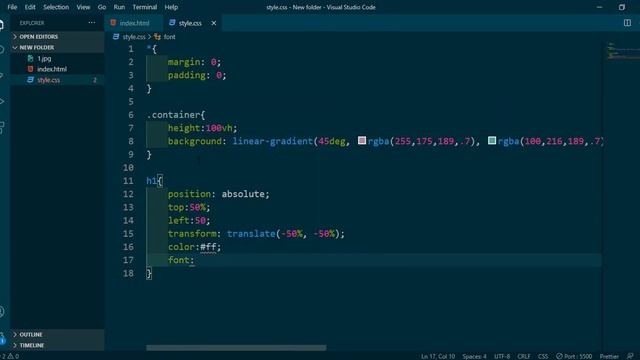
Task: Change indentation via Spaces: 4
Action: click(474, 356)
